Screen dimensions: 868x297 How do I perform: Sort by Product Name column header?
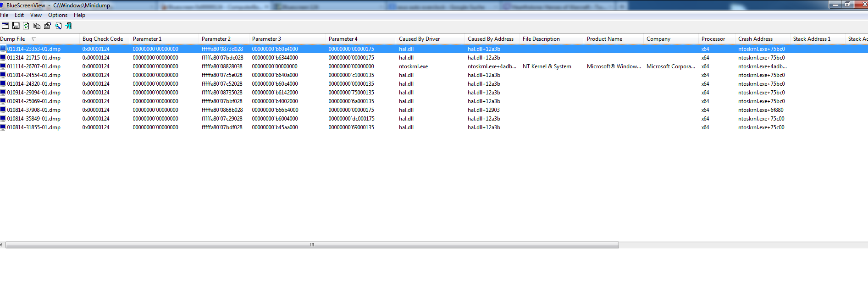point(614,39)
